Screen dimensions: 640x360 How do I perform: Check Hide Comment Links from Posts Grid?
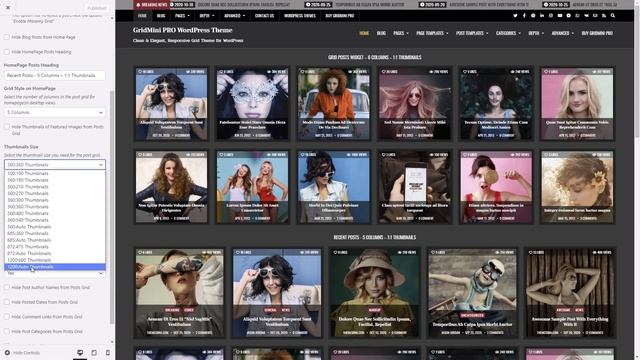(x=7, y=317)
